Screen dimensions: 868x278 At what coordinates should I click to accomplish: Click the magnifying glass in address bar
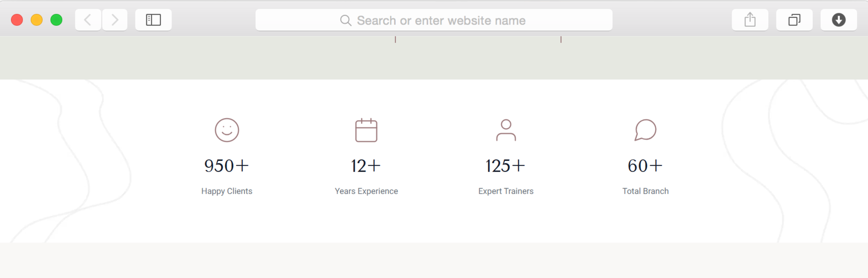(345, 20)
